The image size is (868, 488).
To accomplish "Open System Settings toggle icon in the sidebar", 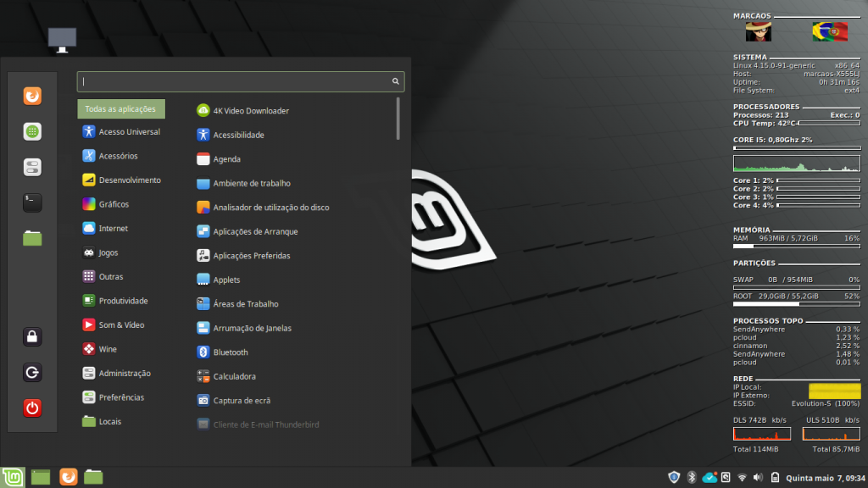I will click(x=32, y=167).
